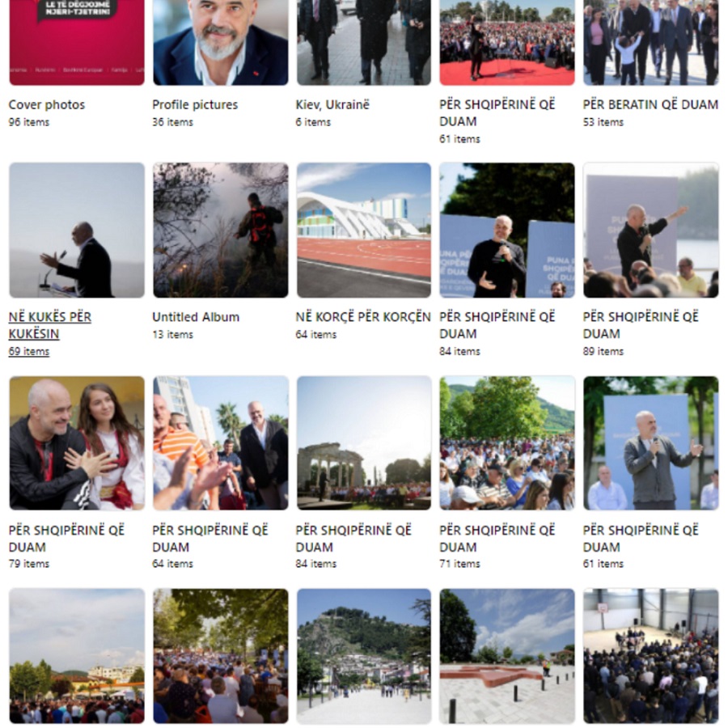This screenshot has width=728, height=728.
Task: Open the 61 items red carpet rally thumbnail
Action: click(x=507, y=42)
